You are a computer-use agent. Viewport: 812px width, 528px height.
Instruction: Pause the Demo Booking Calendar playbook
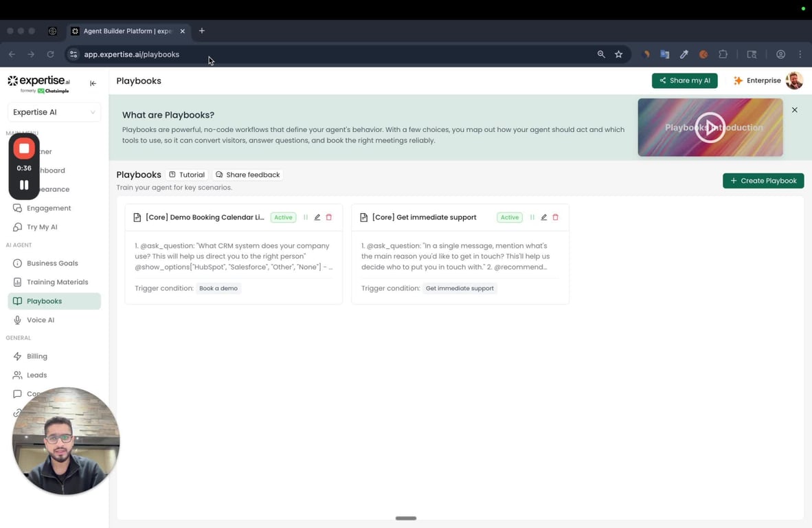pos(306,218)
